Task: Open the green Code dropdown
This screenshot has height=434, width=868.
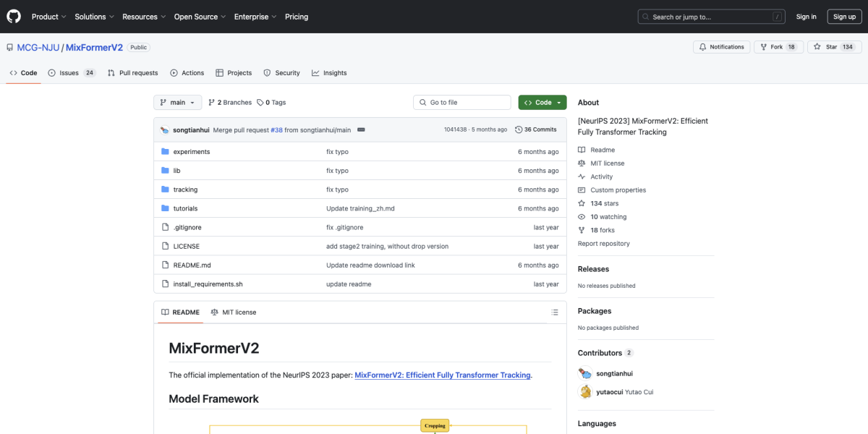Action: pyautogui.click(x=542, y=102)
